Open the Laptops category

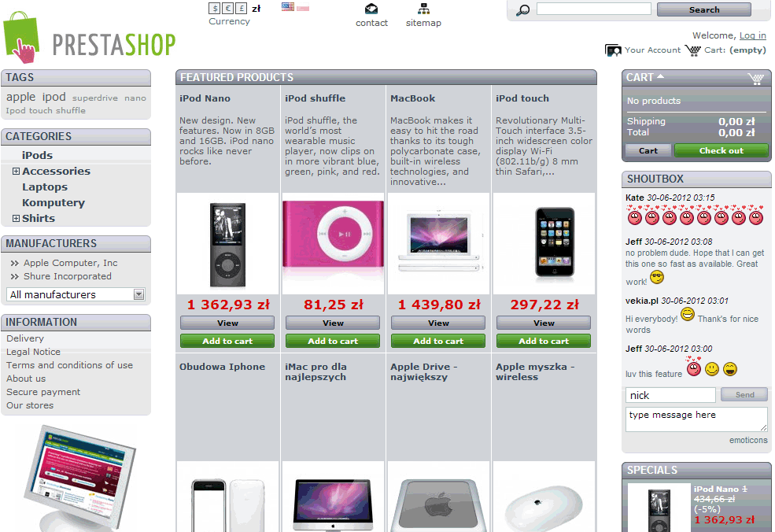tap(45, 187)
